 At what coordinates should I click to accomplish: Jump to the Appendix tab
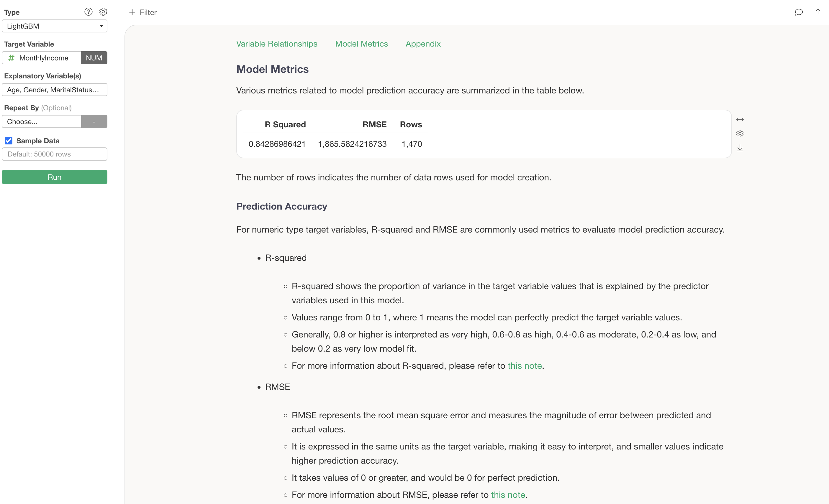point(423,44)
